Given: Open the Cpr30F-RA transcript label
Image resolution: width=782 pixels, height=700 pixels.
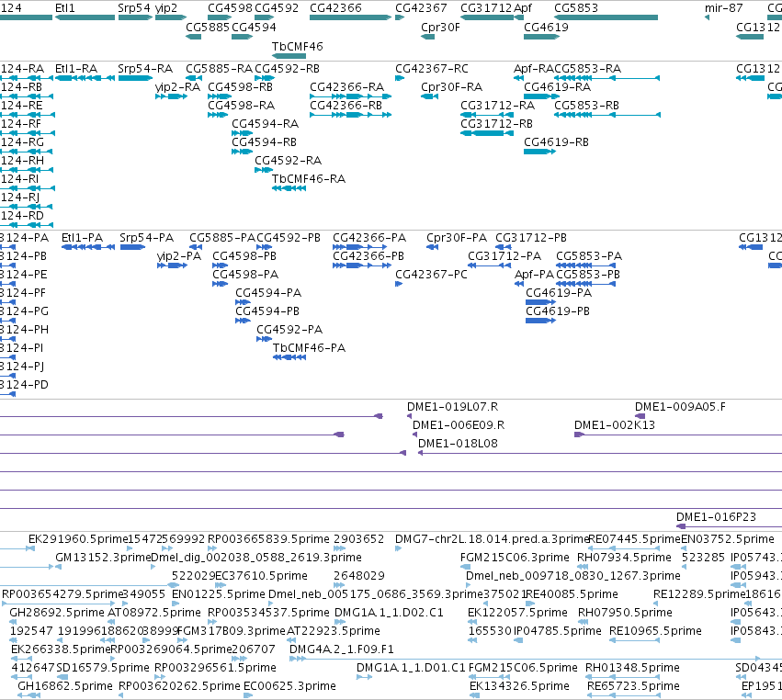Looking at the screenshot, I should 451,87.
